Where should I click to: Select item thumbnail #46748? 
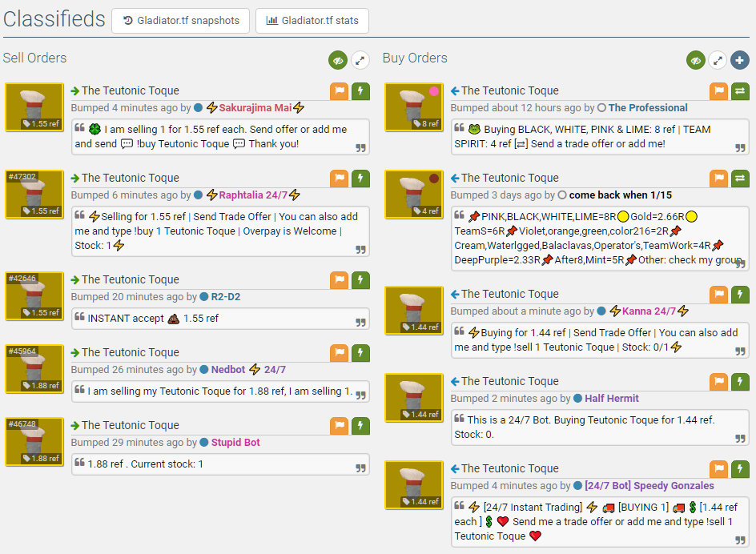pyautogui.click(x=34, y=442)
